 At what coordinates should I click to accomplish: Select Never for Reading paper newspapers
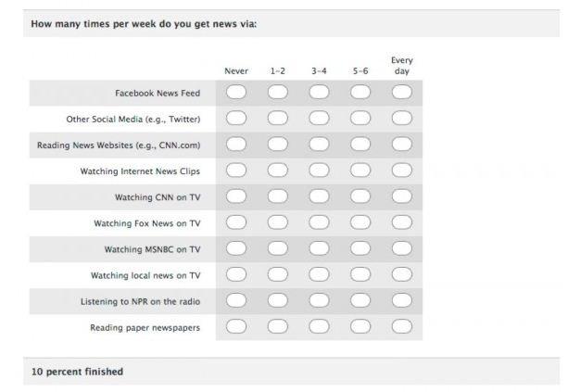point(236,327)
